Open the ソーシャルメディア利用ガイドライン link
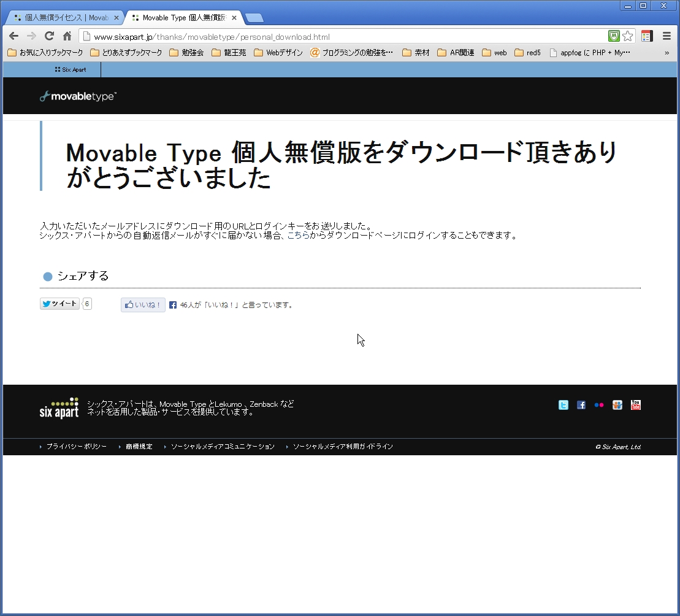 point(343,447)
